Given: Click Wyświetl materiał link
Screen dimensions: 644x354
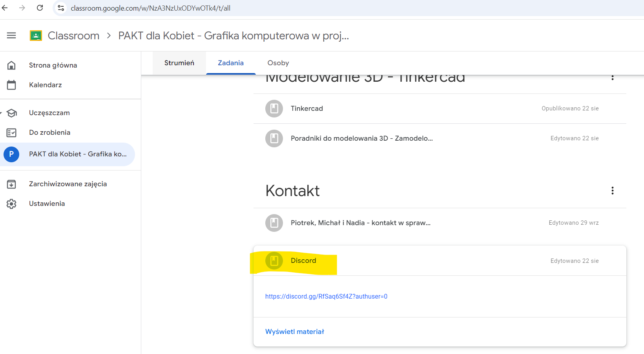Looking at the screenshot, I should point(295,332).
